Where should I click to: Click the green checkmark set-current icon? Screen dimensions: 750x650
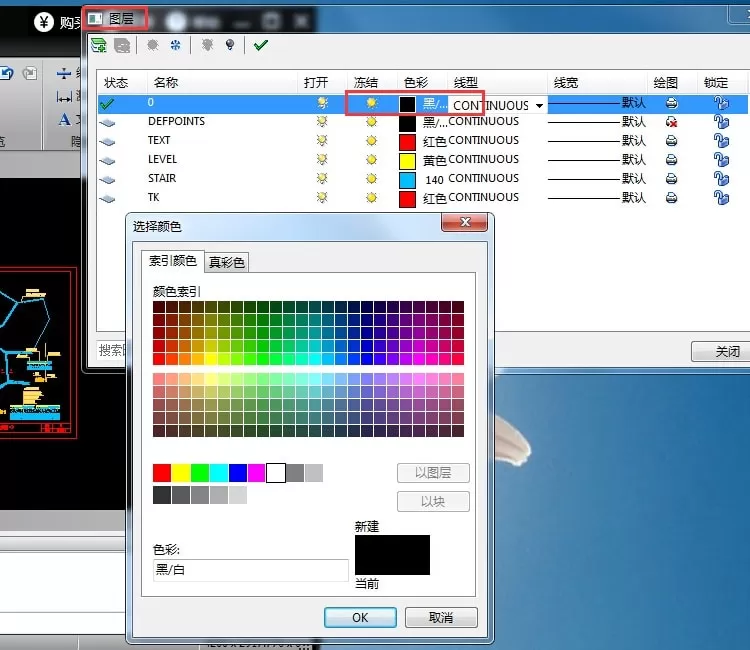coord(261,45)
